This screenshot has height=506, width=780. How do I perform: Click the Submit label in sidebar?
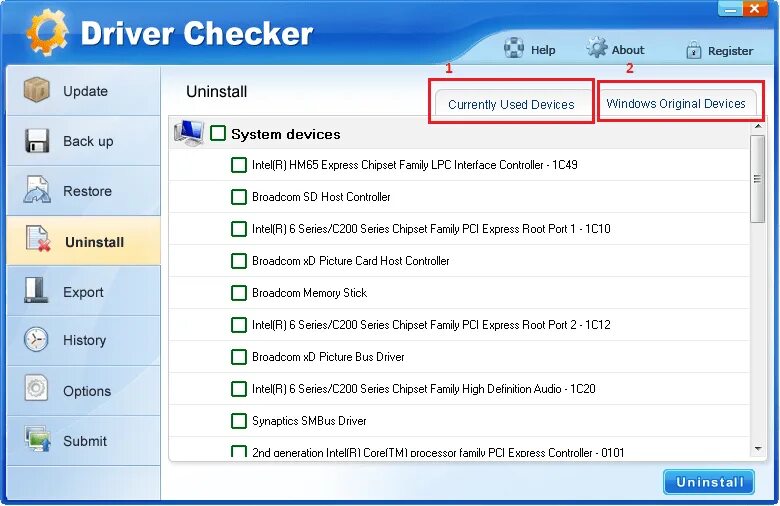pos(85,441)
